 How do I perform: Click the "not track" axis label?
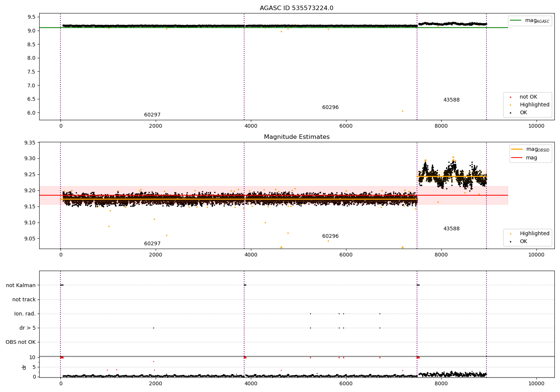click(x=24, y=299)
